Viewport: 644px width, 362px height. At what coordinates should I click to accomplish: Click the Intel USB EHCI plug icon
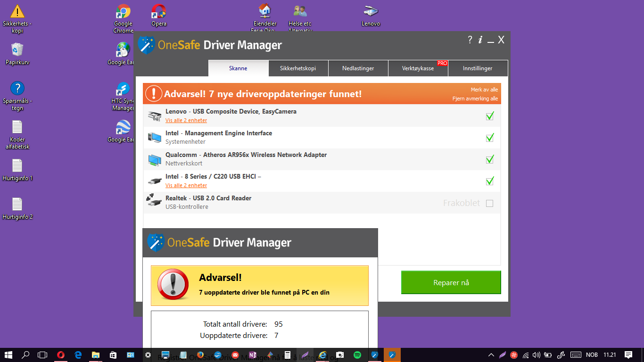[x=154, y=181]
